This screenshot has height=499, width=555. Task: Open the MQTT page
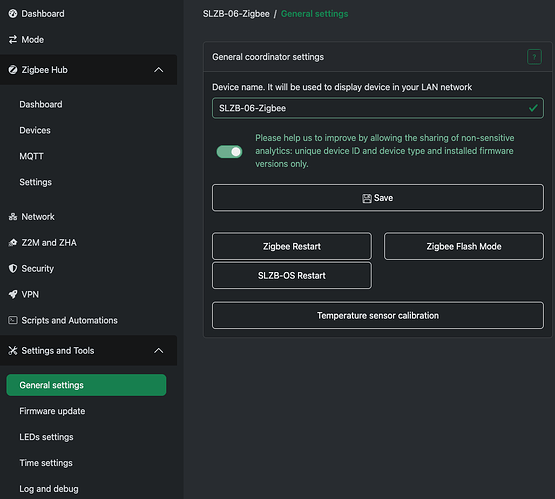click(32, 156)
